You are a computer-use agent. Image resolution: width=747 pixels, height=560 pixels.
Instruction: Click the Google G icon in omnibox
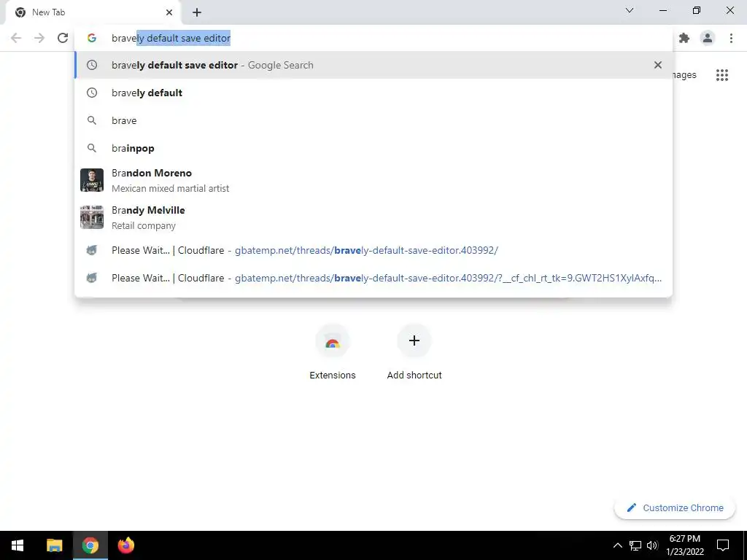pos(92,38)
